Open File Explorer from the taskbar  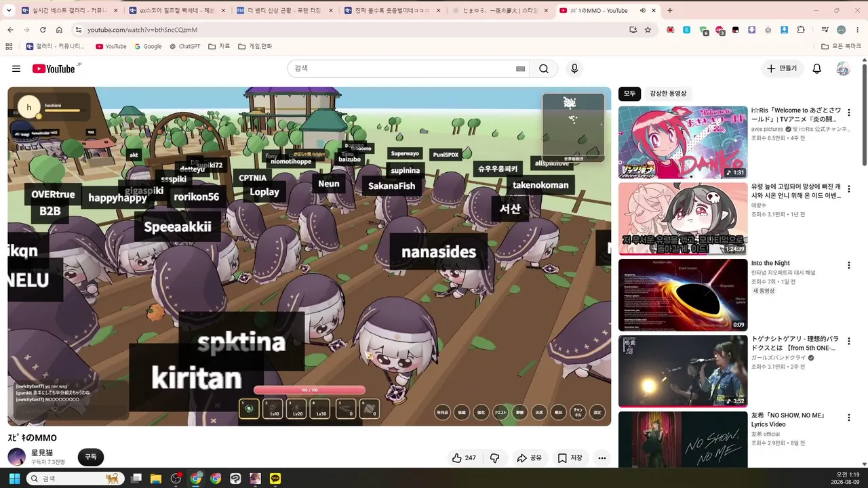tap(156, 479)
